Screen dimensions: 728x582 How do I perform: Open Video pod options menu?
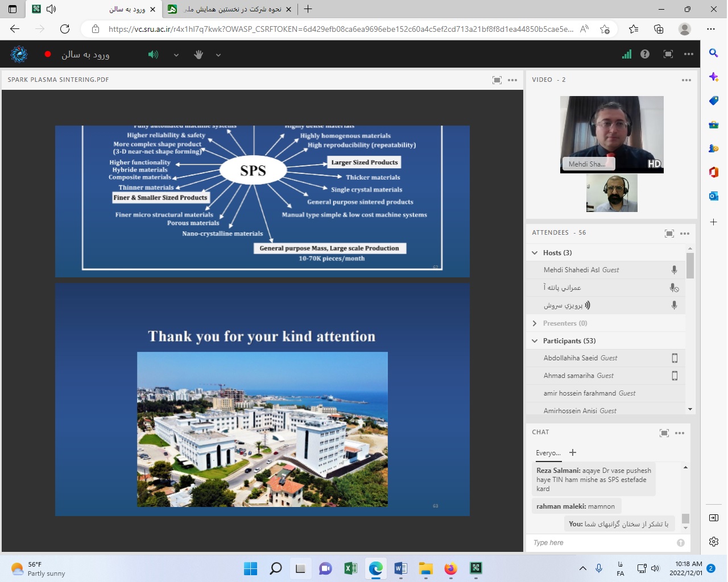686,80
